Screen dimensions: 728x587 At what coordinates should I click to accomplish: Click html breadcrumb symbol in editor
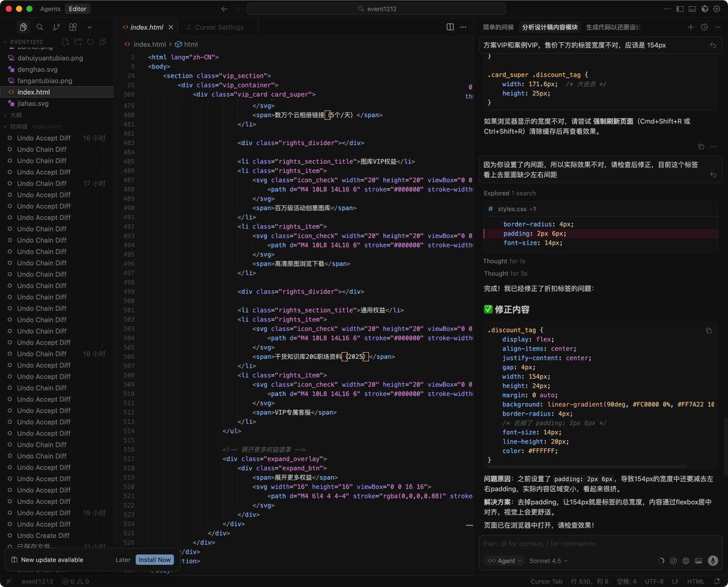pyautogui.click(x=186, y=44)
